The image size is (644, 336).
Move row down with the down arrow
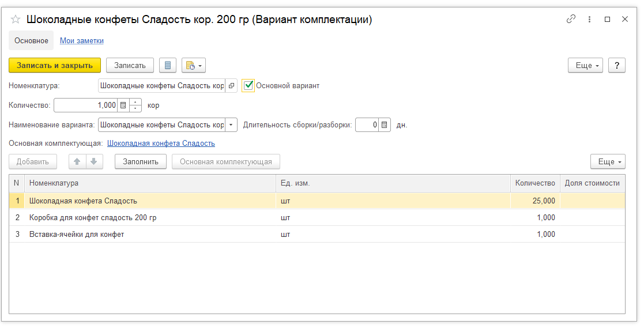coord(94,161)
